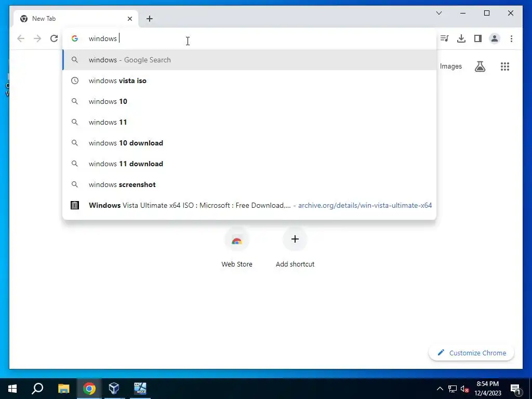
Task: Open VirtualBox from the taskbar
Action: [114, 389]
